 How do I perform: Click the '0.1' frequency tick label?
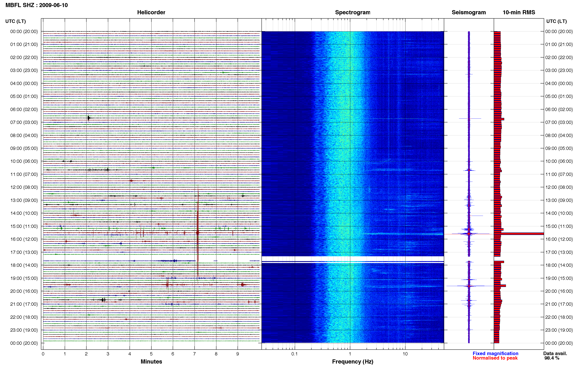(295, 354)
